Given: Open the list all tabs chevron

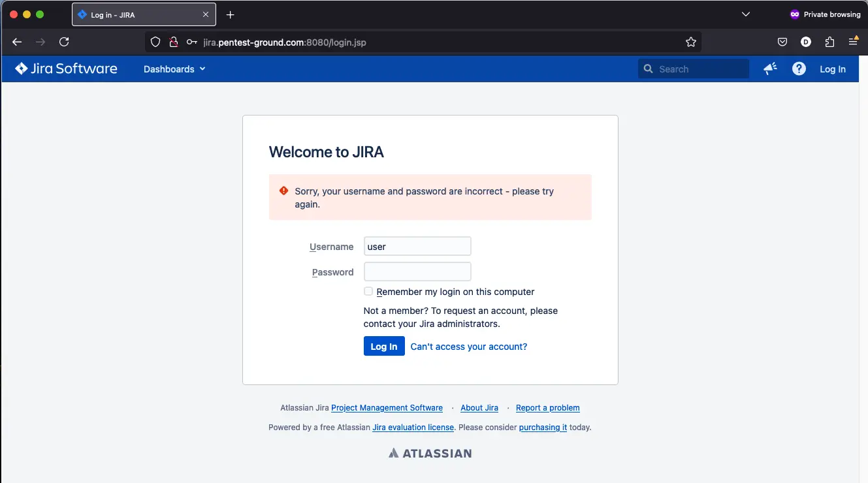Looking at the screenshot, I should 747,14.
